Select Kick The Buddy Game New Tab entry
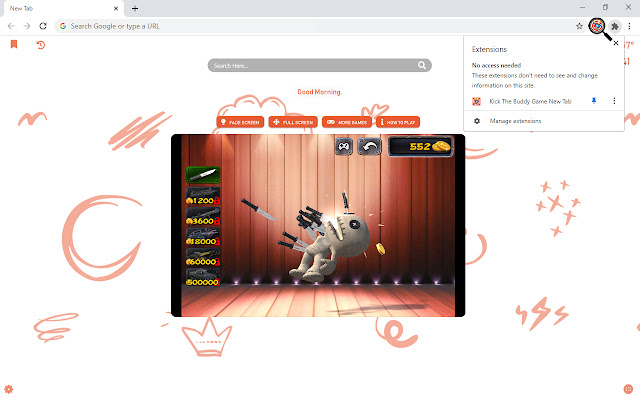The image size is (640, 400). click(x=530, y=101)
